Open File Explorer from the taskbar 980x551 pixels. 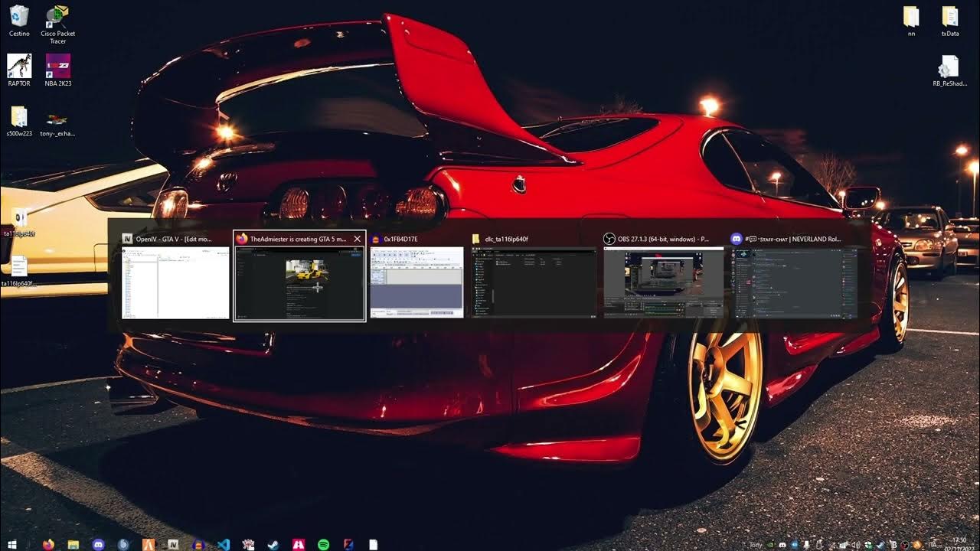[73, 544]
